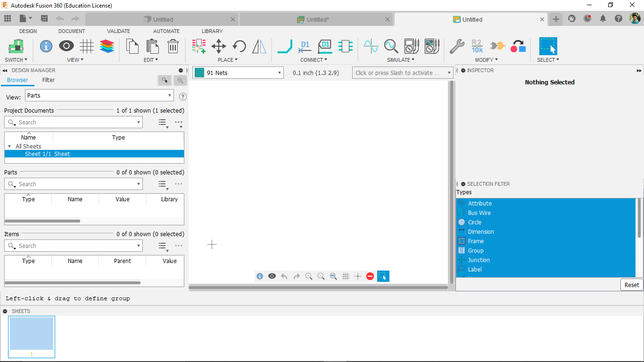
Task: Expand the SWITCH dropdown menu
Action: (x=16, y=60)
